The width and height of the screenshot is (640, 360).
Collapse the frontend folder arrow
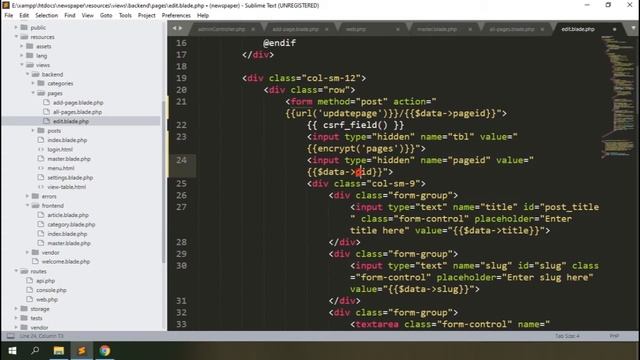[x=27, y=206]
